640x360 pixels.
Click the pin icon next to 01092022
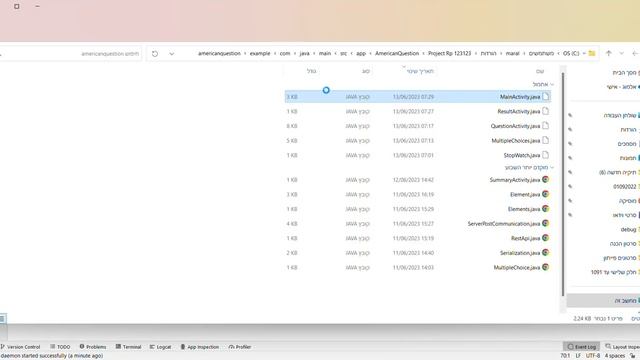(x=570, y=187)
